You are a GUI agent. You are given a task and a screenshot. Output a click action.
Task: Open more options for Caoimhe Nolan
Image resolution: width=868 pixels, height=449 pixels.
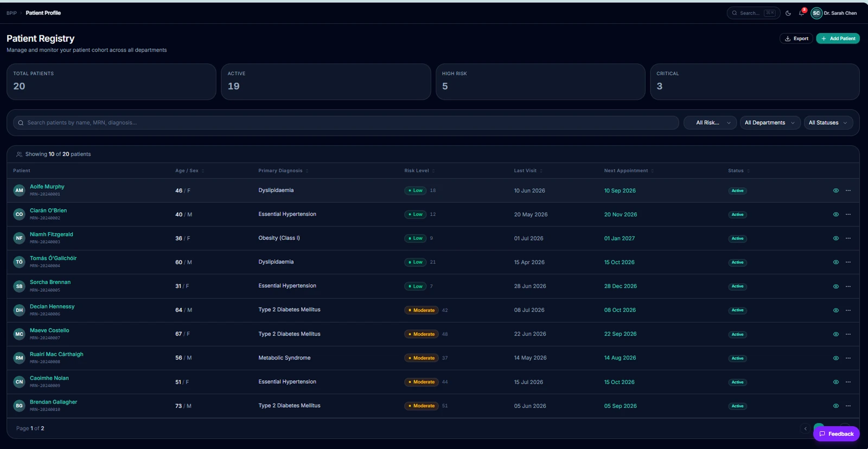point(848,382)
